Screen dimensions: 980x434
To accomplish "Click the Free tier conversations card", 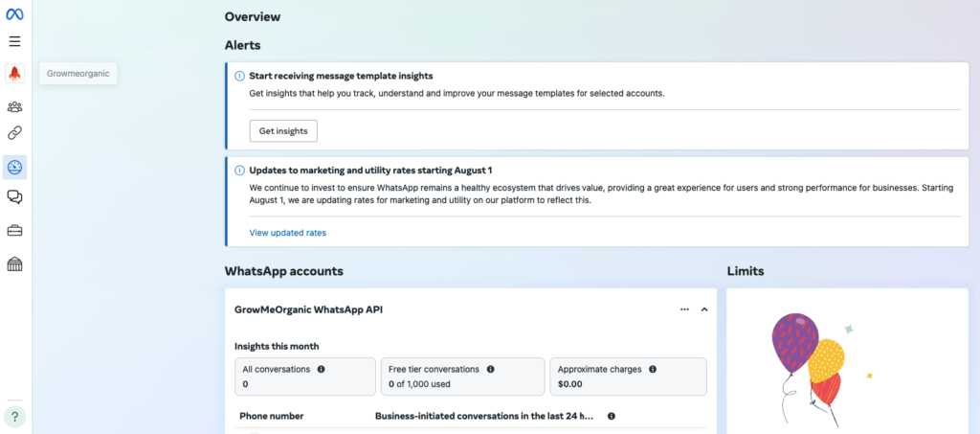I will click(x=462, y=377).
